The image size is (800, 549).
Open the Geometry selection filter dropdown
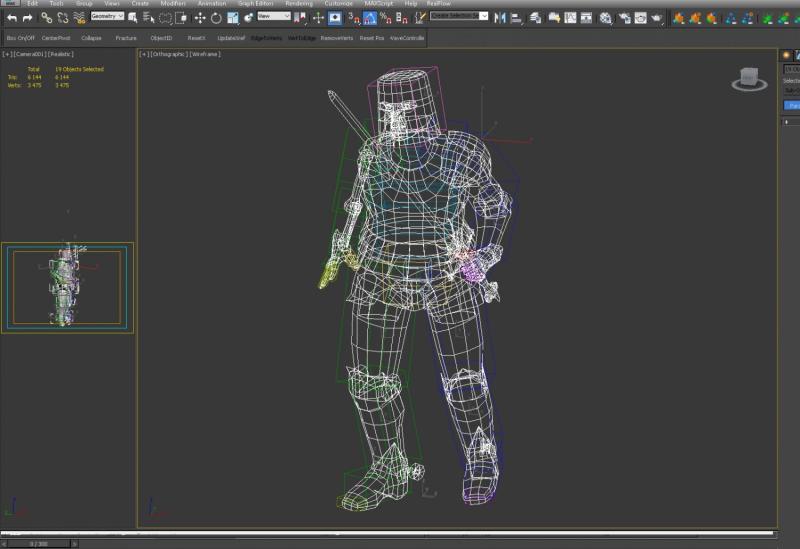107,16
